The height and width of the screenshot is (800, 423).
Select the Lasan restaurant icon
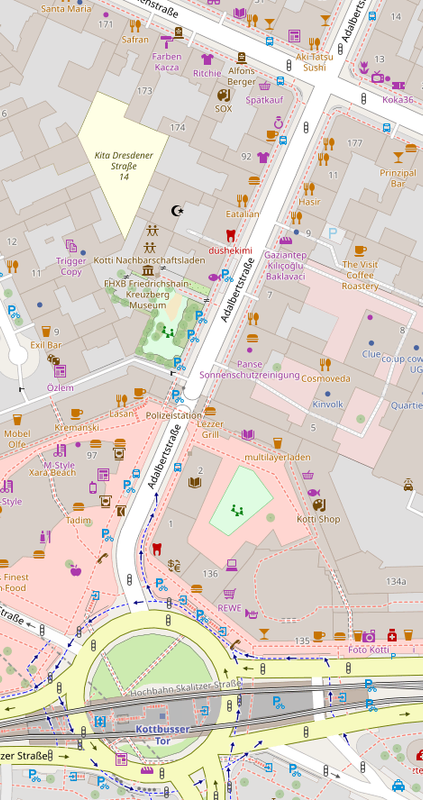tap(121, 400)
